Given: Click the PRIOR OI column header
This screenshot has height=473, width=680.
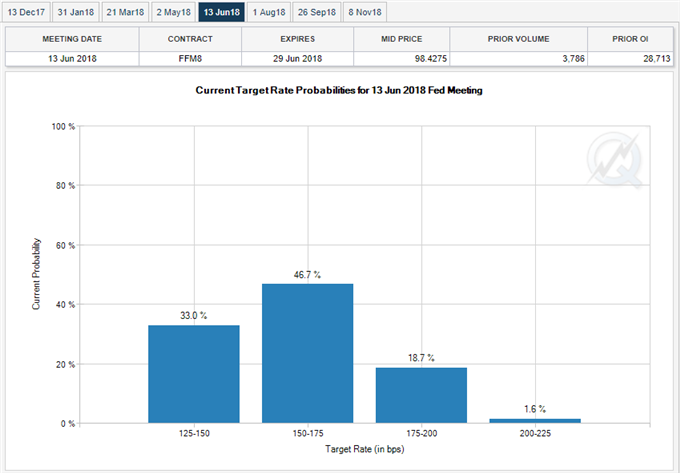Looking at the screenshot, I should pos(630,39).
